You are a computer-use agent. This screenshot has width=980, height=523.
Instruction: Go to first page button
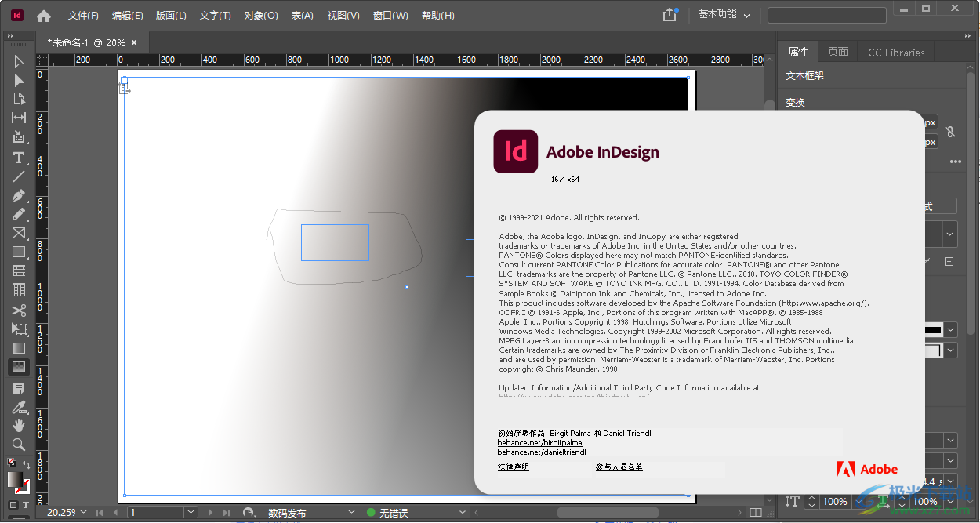(99, 512)
